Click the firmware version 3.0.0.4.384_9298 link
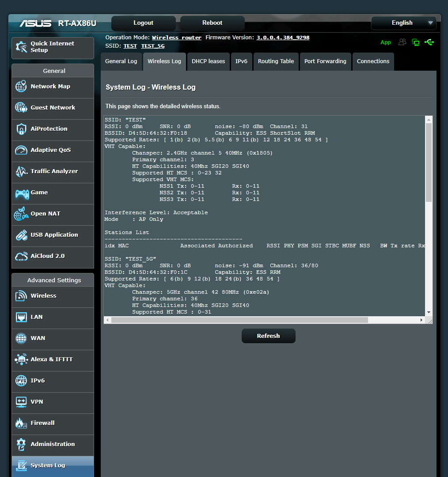 (283, 38)
